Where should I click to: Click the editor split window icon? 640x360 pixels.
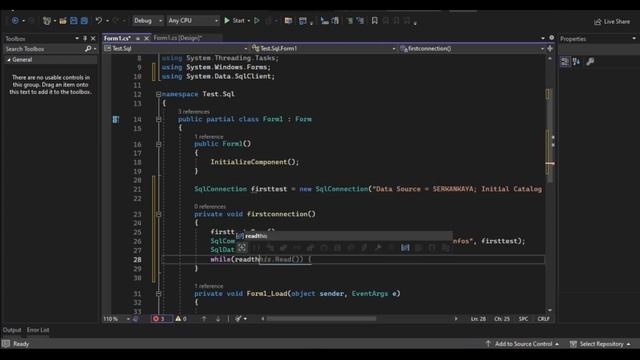coord(550,48)
